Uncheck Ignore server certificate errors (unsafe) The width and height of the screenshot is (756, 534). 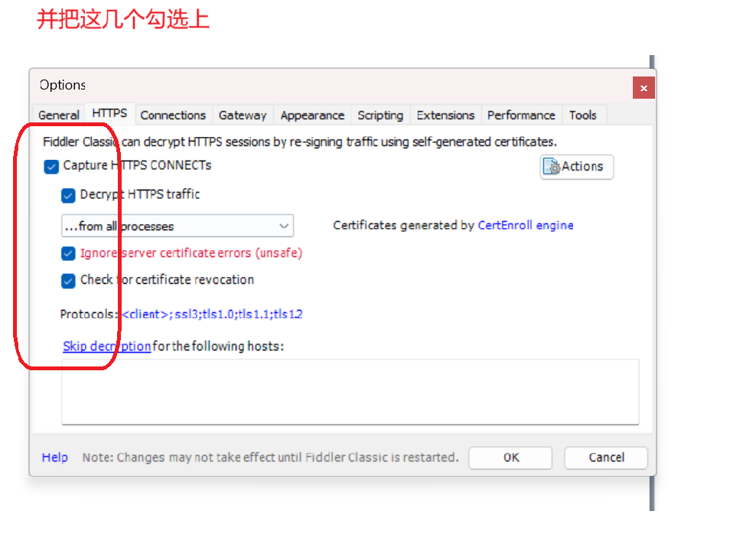pyautogui.click(x=68, y=253)
